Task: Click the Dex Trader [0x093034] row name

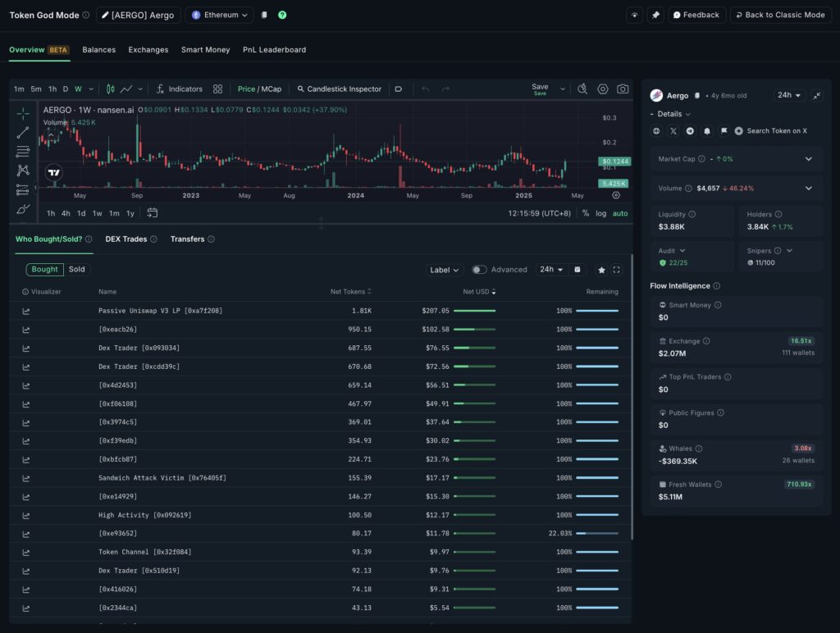Action: [x=139, y=348]
